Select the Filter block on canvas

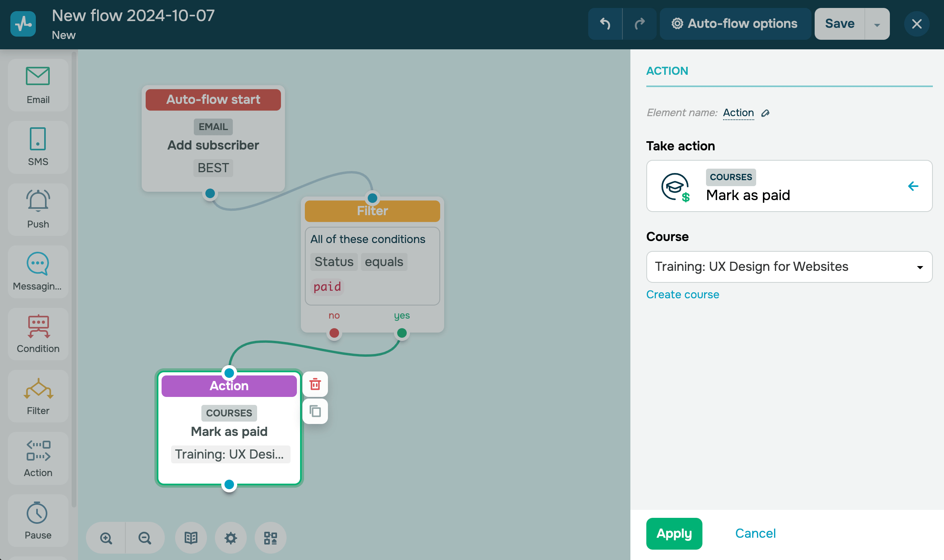point(372,211)
